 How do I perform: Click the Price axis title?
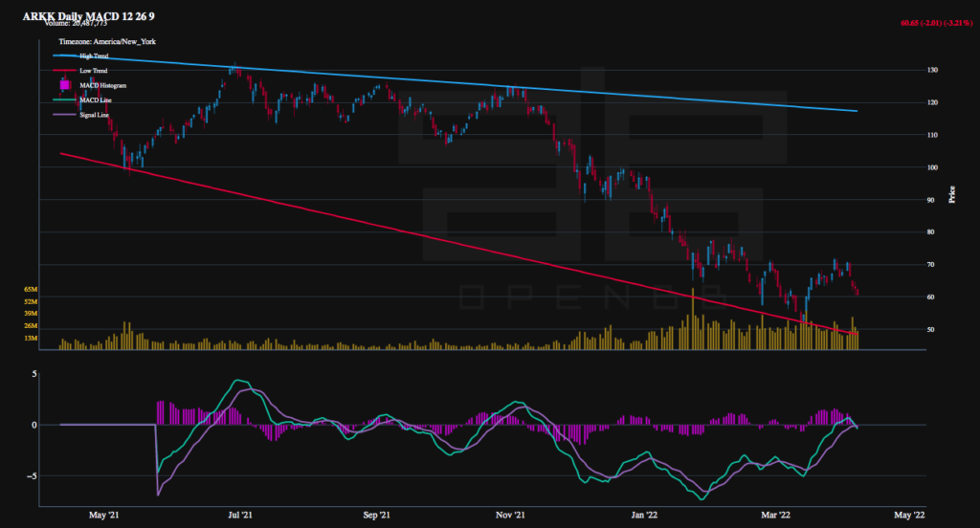(x=951, y=195)
